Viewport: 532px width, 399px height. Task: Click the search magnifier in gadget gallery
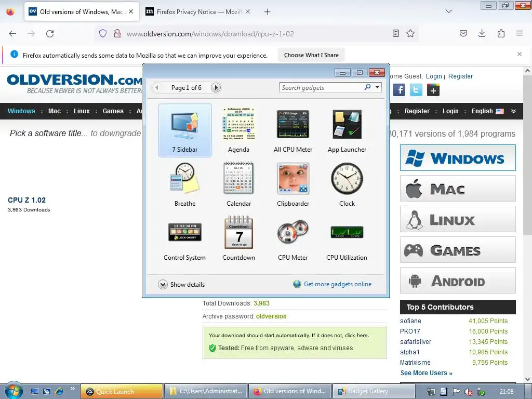coord(367,87)
